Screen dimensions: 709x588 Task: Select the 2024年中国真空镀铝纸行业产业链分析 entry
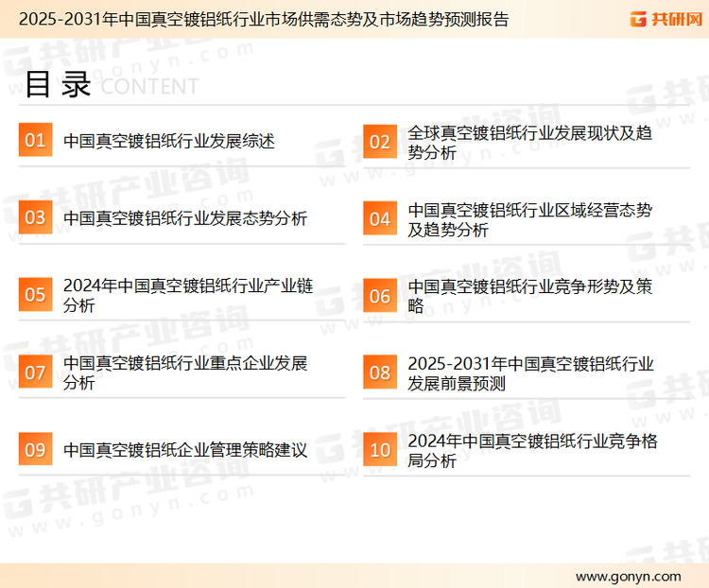188,295
